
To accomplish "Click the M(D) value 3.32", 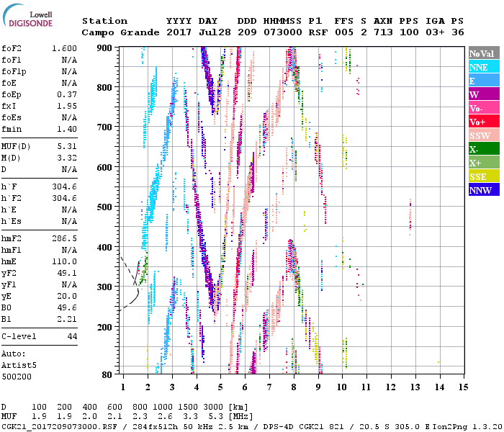I will 67,158.
